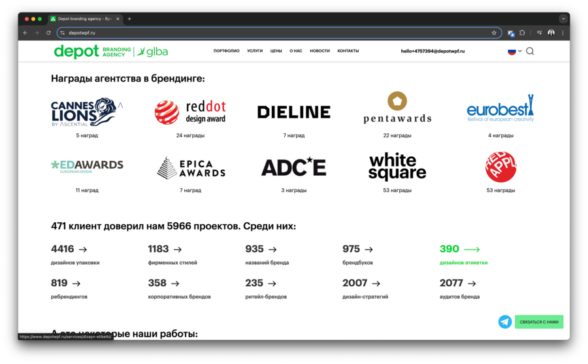Click the white square logo

pos(397,166)
